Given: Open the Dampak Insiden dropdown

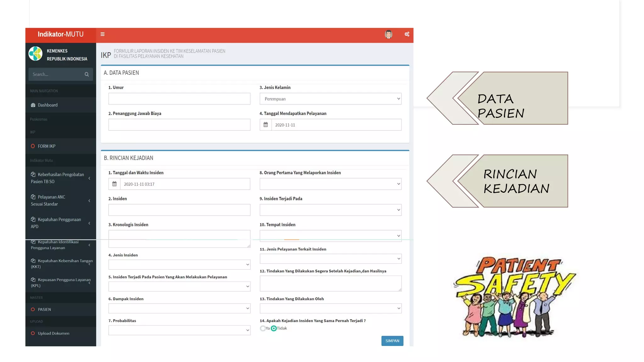Looking at the screenshot, I should (x=179, y=308).
